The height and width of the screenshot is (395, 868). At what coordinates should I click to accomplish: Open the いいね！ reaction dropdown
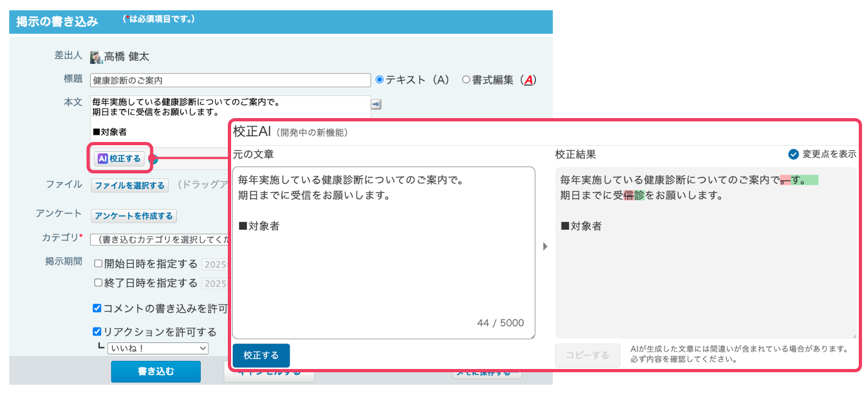pos(158,348)
